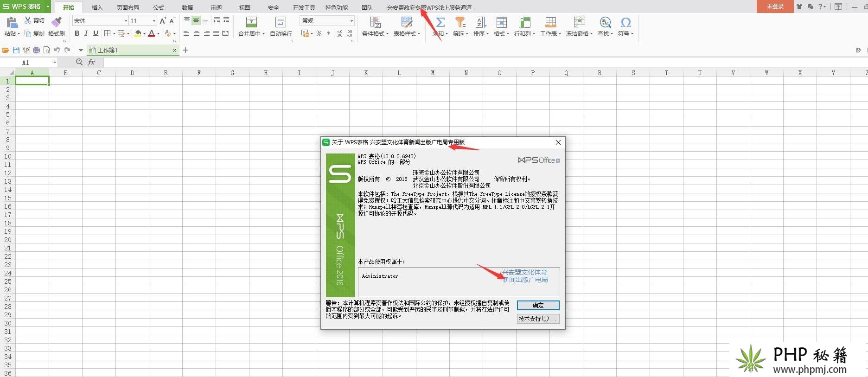Decrease font size with the A- icon

click(172, 21)
